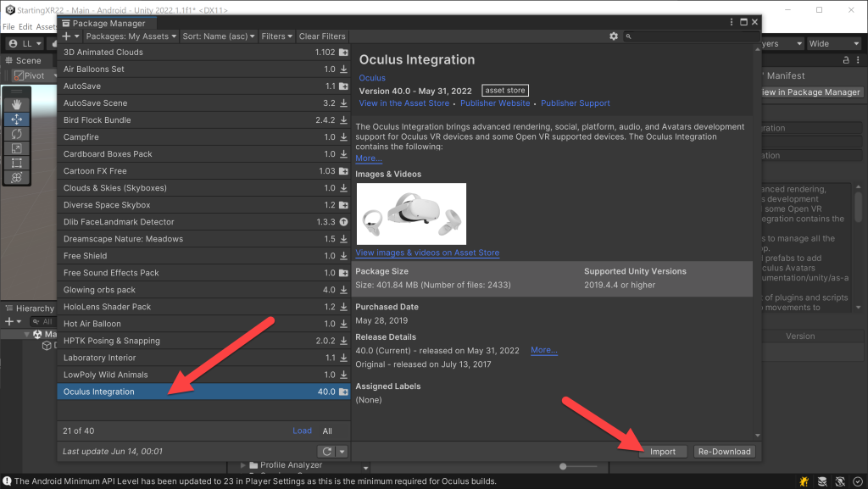Click import icon for AutoSave
Viewport: 868px width, 489px height.
344,86
